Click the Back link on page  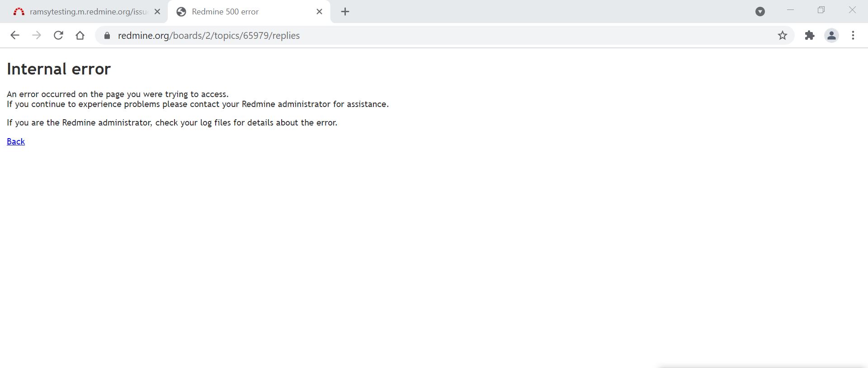(16, 141)
